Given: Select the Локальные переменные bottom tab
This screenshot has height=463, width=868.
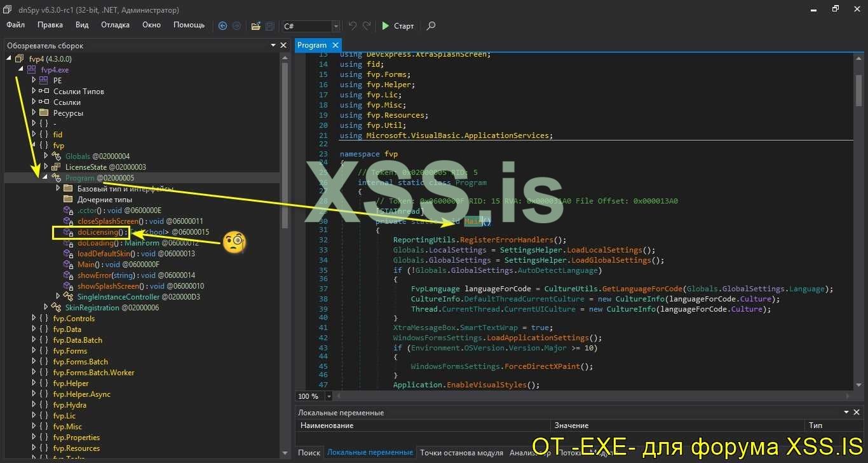Looking at the screenshot, I should coord(370,453).
